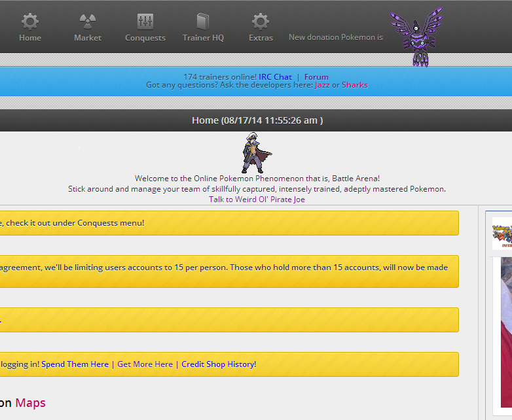Open the Home menu label
This screenshot has width=512, height=420.
tap(30, 38)
